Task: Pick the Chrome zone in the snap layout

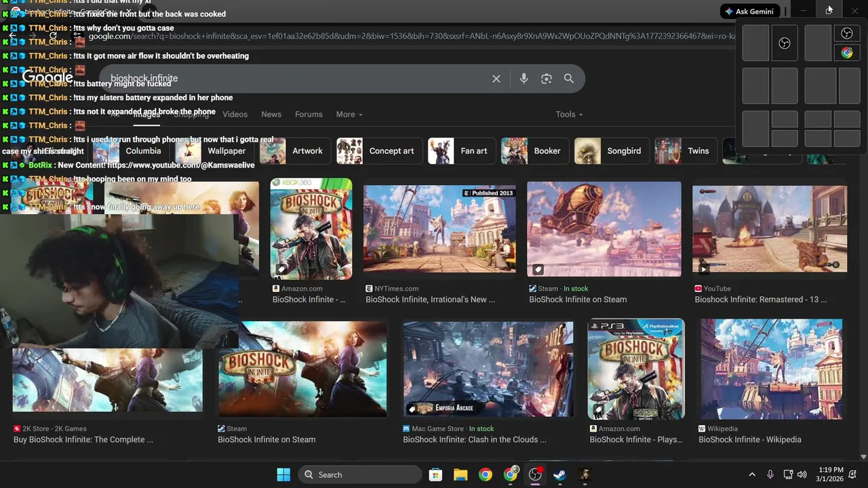Action: [847, 53]
